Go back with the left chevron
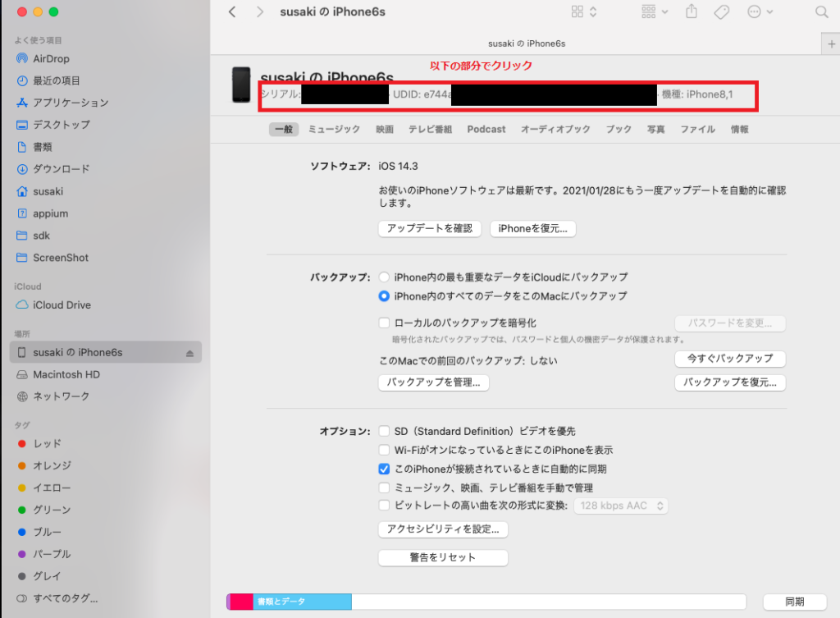 [232, 11]
